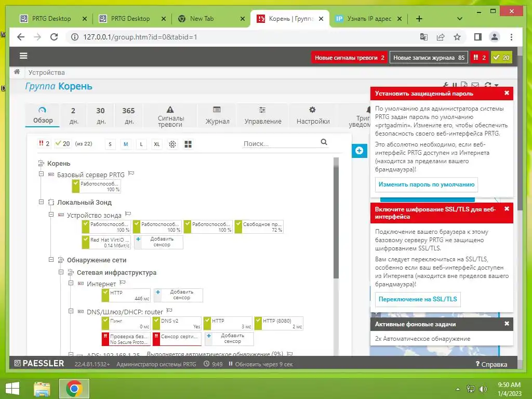
Task: Filter by 2 alarm sensors above tree
Action: point(44,144)
